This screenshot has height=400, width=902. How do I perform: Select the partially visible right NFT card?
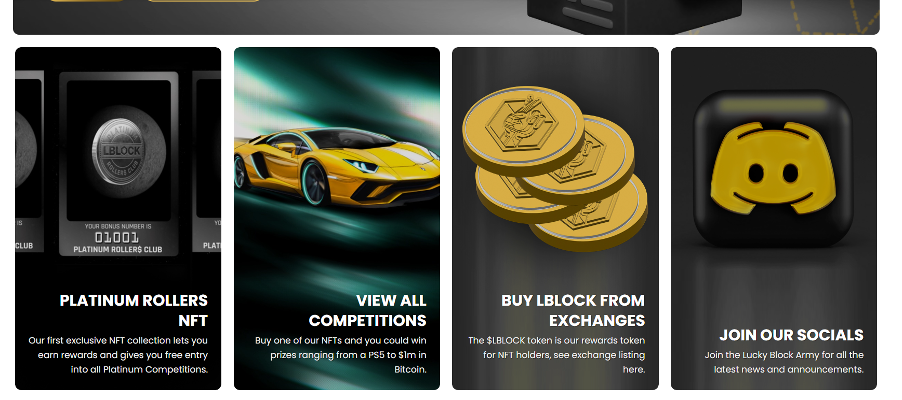click(207, 161)
